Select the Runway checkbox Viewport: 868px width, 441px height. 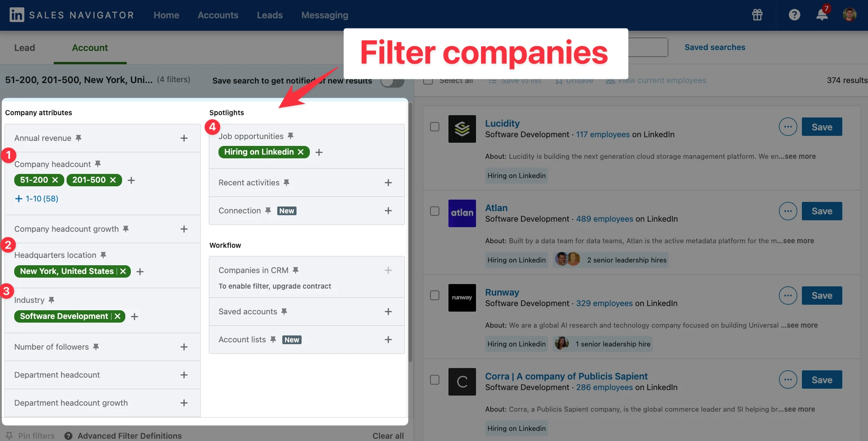click(x=435, y=296)
